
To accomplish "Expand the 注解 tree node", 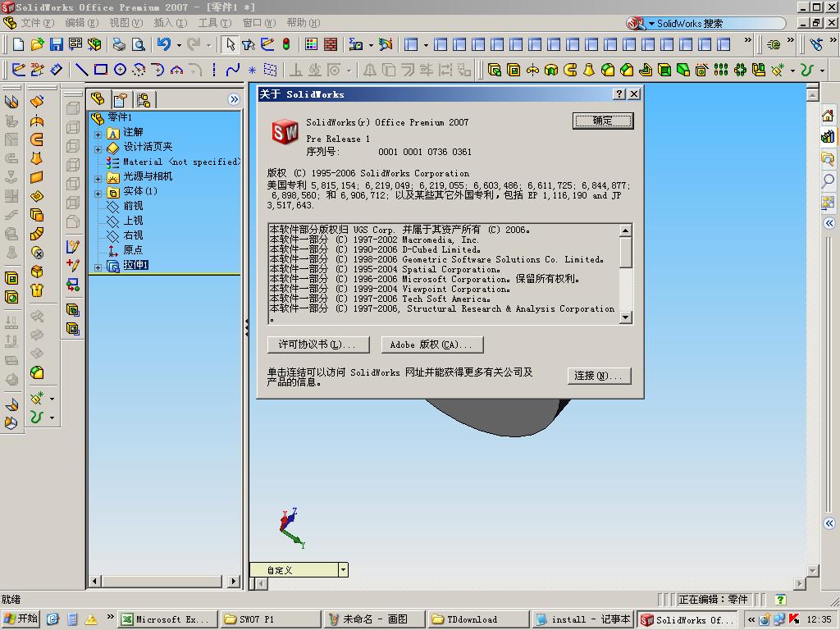I will (x=98, y=135).
